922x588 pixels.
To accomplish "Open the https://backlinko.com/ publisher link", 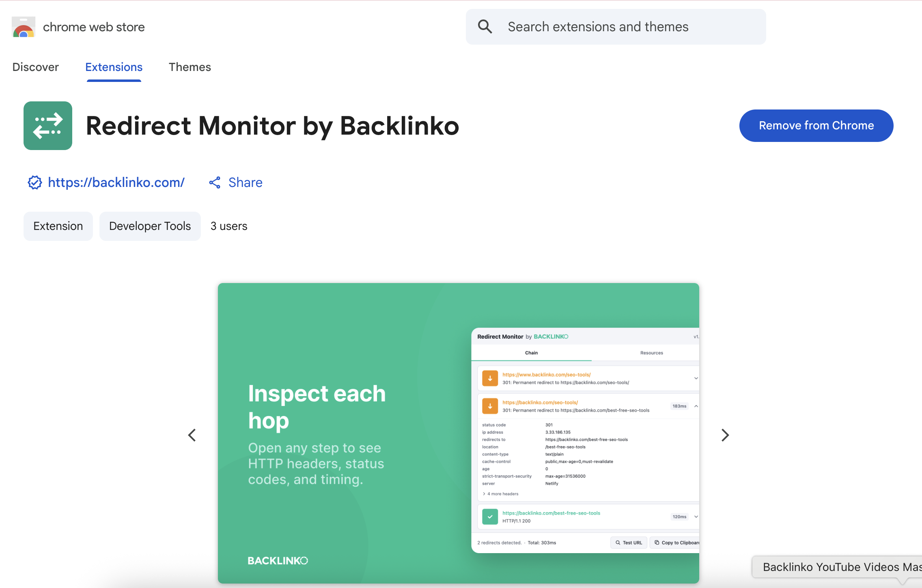I will [x=116, y=182].
